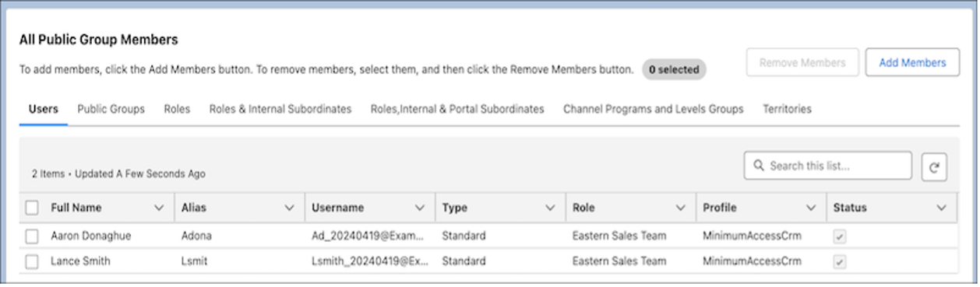
Task: Click the 2 Items updated status text
Action: coord(118,174)
